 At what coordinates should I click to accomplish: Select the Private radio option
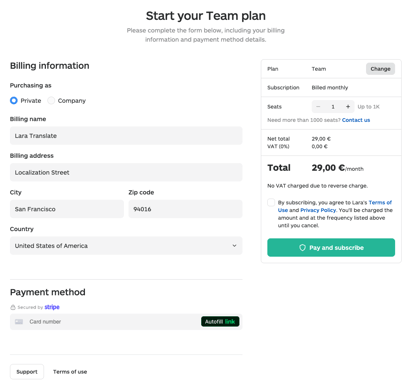[x=14, y=100]
